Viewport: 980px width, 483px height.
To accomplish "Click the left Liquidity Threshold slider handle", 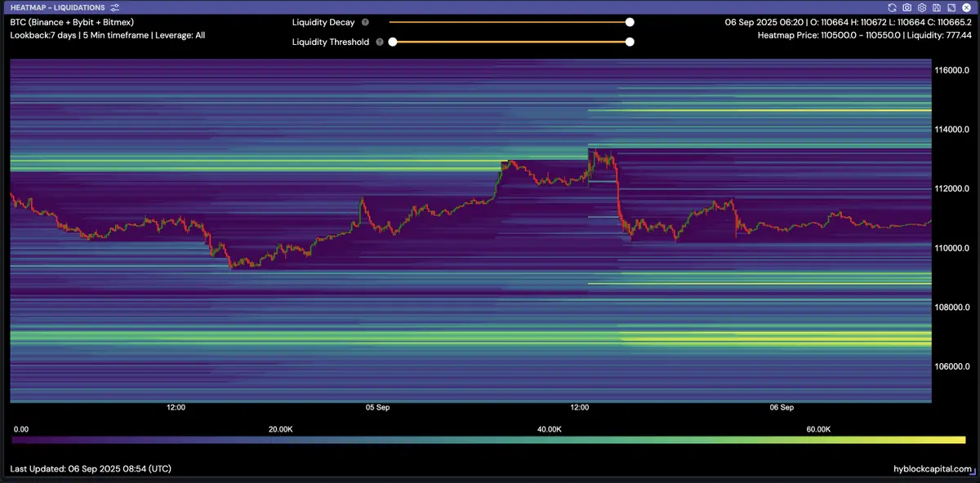I will point(392,42).
